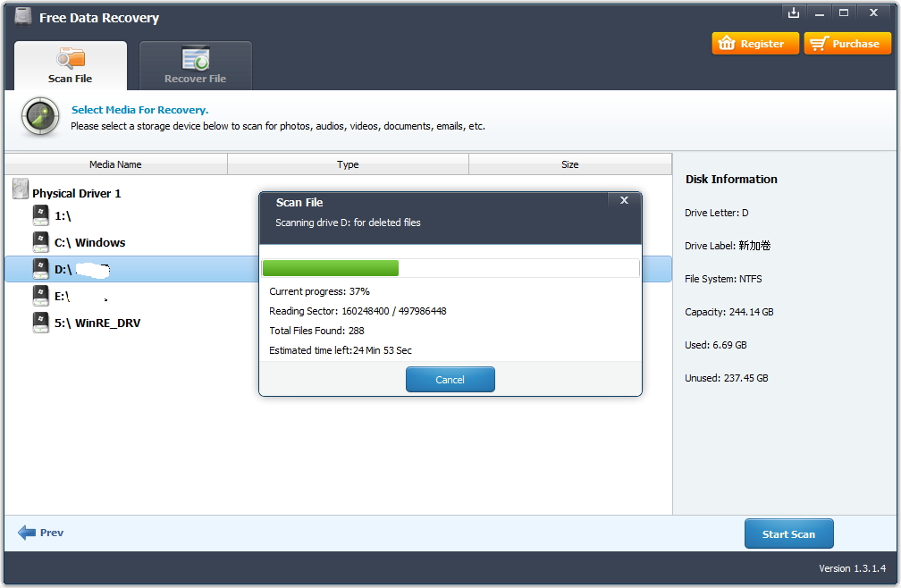Select the D:\ drive icon
Image resolution: width=901 pixels, height=588 pixels.
tap(41, 269)
